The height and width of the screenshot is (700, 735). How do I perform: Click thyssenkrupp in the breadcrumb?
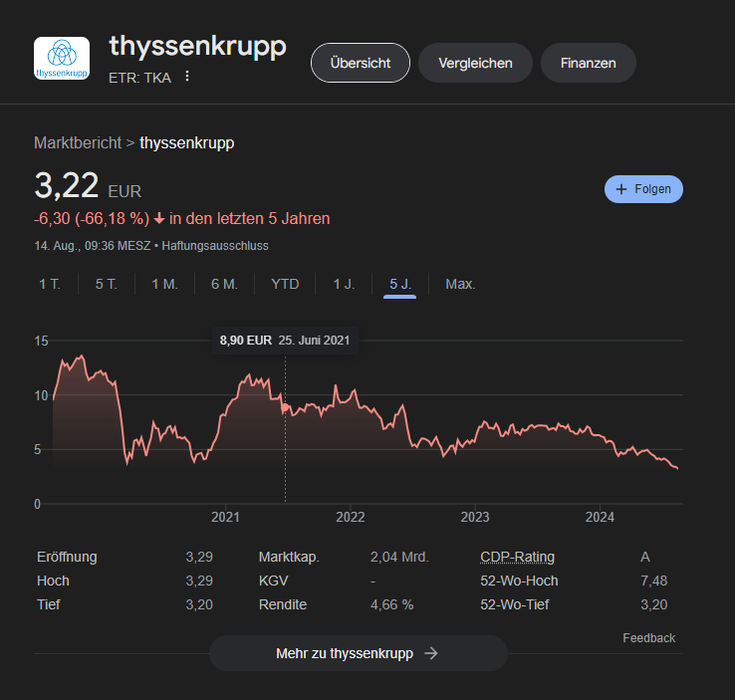click(187, 143)
